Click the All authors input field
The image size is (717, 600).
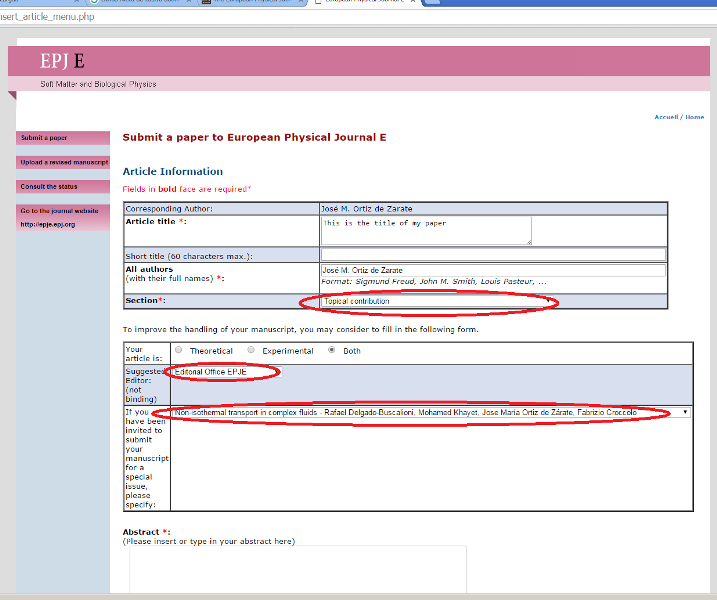tap(493, 270)
